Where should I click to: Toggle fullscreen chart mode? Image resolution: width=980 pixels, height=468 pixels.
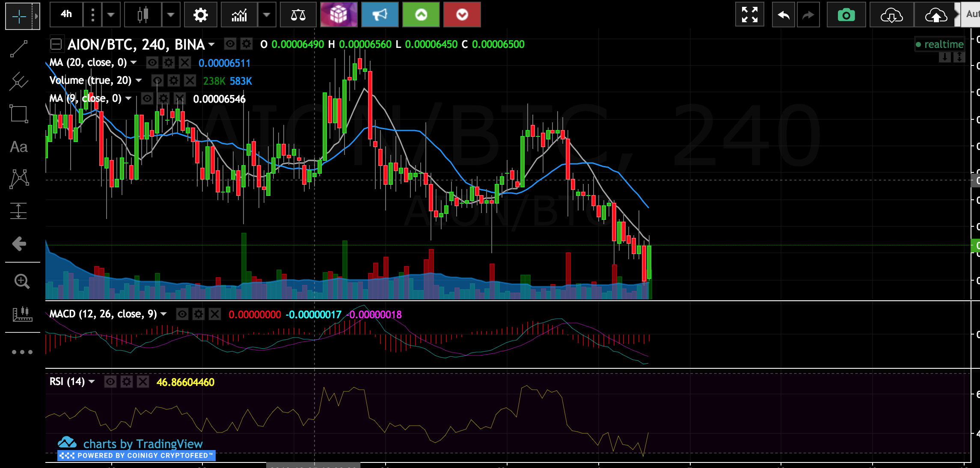pos(749,15)
